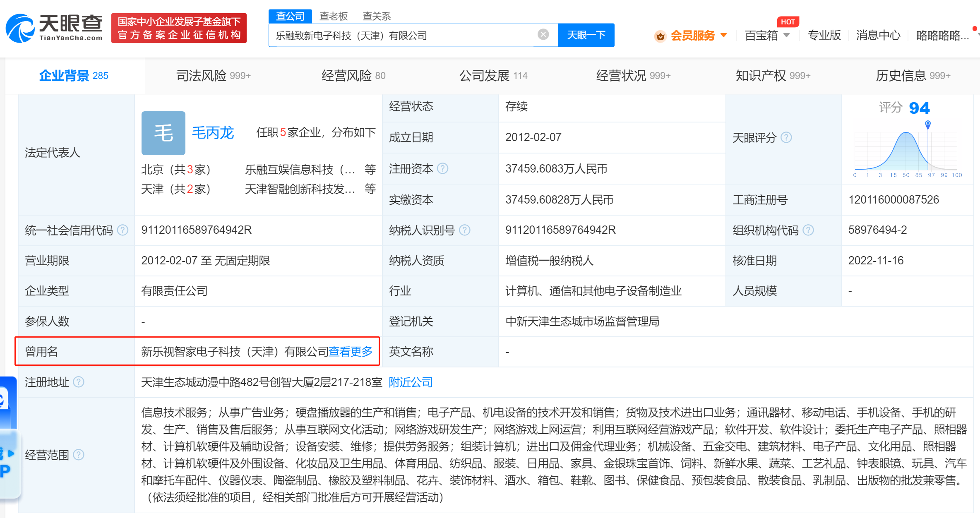Open legal representative 毛丙龙's profile
Viewport: 980px width, 518px height.
coord(213,133)
